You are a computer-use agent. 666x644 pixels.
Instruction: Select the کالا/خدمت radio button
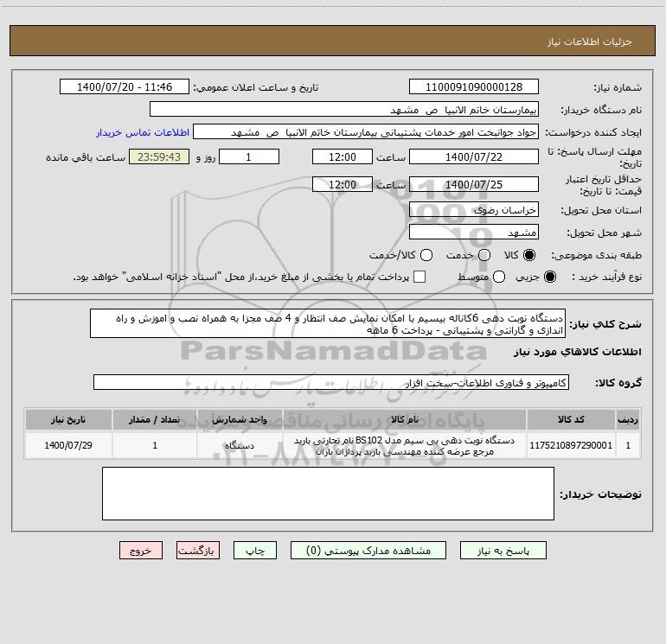tap(426, 255)
